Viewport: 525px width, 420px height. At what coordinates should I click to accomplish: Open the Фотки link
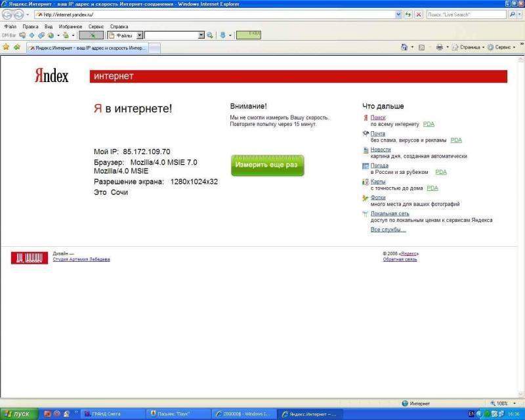378,198
